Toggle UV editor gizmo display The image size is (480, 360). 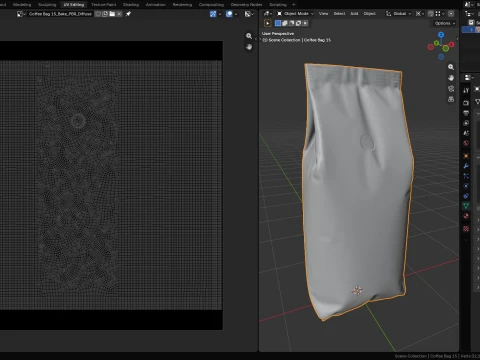213,14
